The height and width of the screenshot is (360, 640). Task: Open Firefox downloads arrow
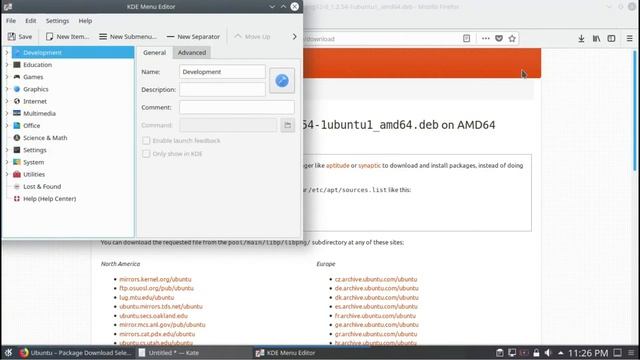coord(581,38)
